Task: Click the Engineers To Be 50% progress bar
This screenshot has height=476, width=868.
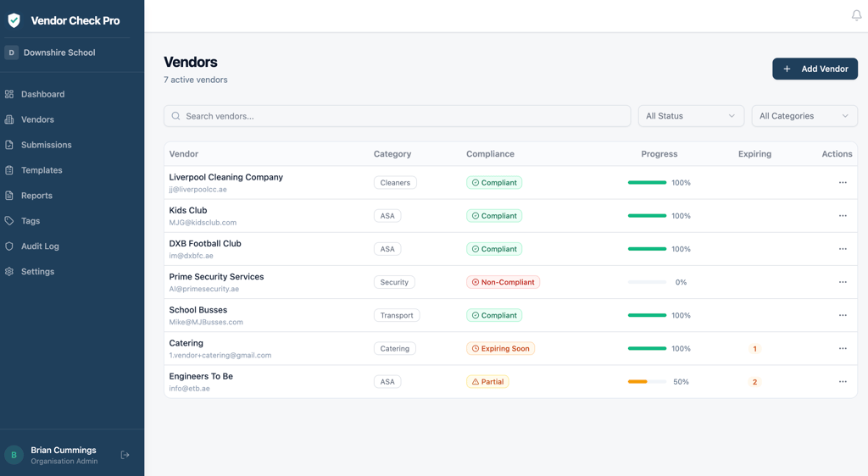Action: pyautogui.click(x=647, y=382)
